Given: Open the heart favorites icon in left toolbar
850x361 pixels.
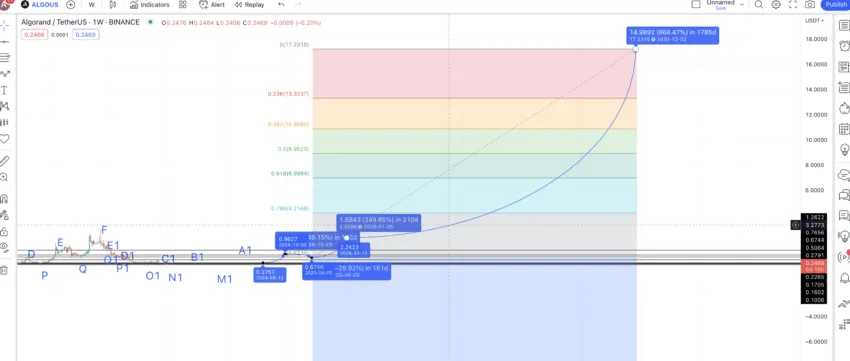Looking at the screenshot, I should [x=5, y=139].
